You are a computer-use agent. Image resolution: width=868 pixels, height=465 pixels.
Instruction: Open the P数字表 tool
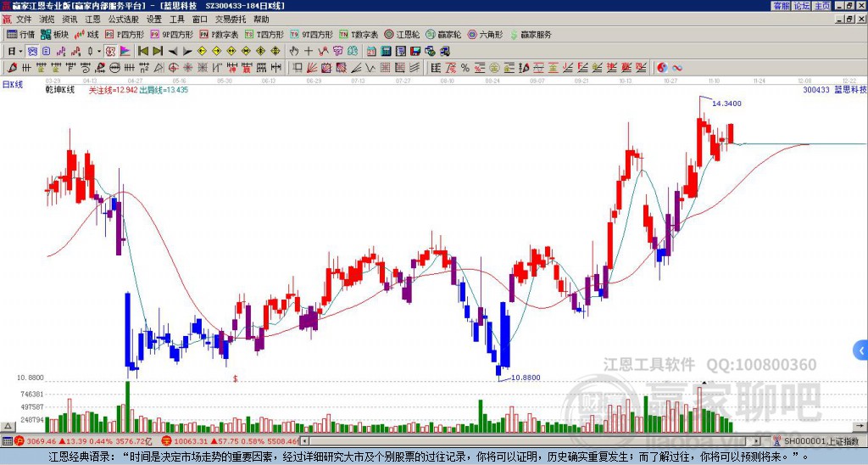click(x=219, y=34)
